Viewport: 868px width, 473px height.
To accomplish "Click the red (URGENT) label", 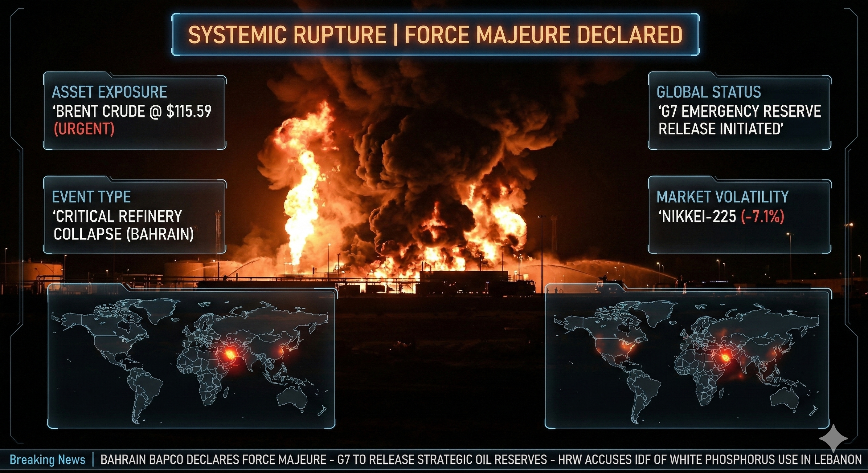I will (x=84, y=129).
